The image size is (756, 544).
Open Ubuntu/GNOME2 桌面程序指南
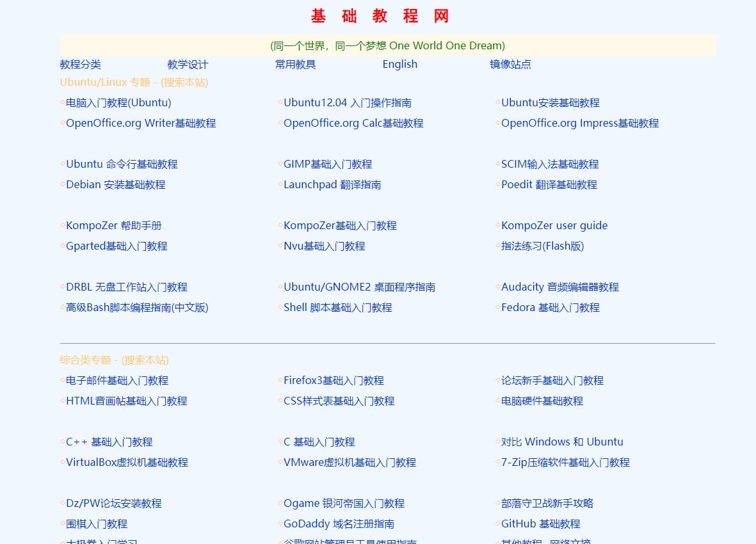tap(360, 287)
